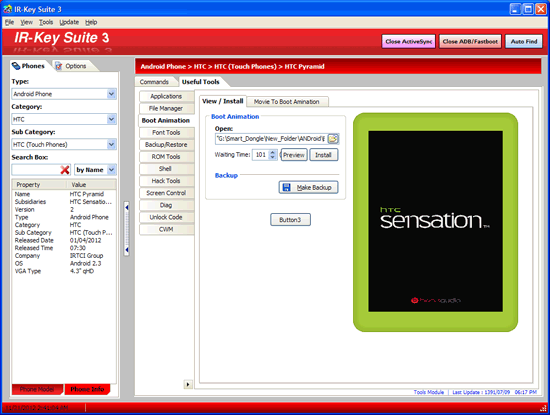Select the Commands tab
Screen dimensions: 550x415
click(x=154, y=82)
